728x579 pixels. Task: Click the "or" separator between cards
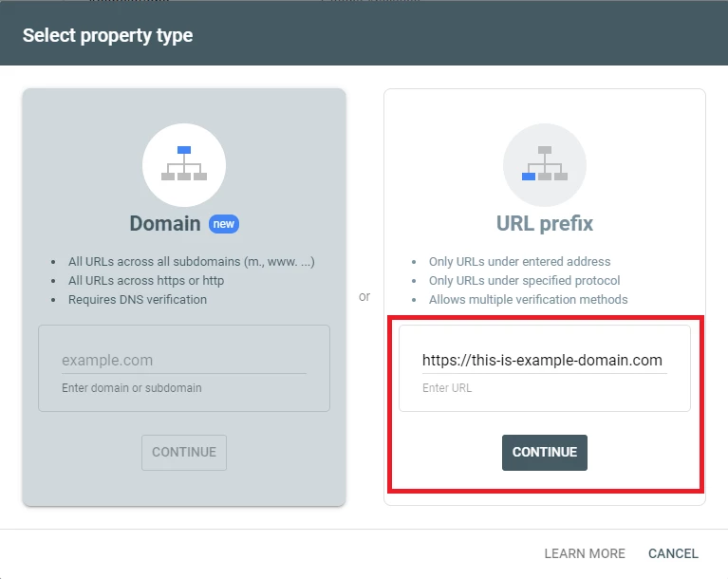(x=364, y=297)
